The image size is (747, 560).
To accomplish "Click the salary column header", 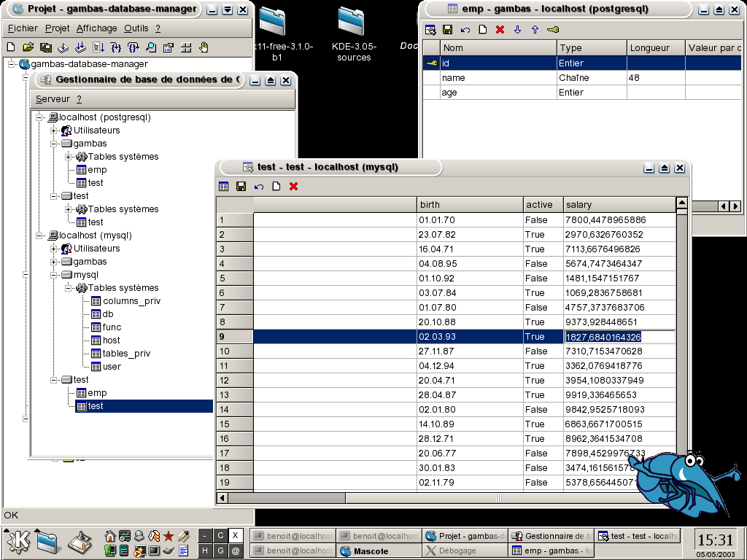I will 619,204.
